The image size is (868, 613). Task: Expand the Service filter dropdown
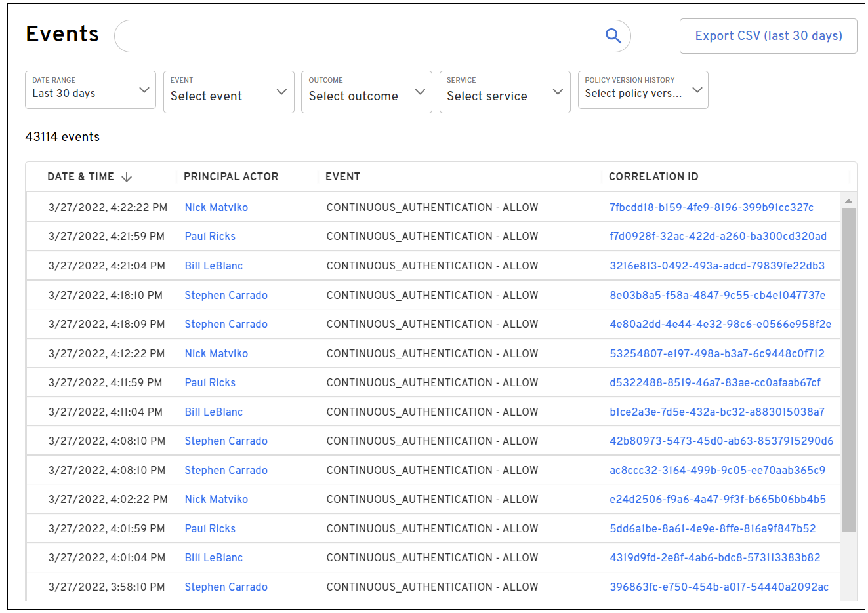tap(505, 92)
